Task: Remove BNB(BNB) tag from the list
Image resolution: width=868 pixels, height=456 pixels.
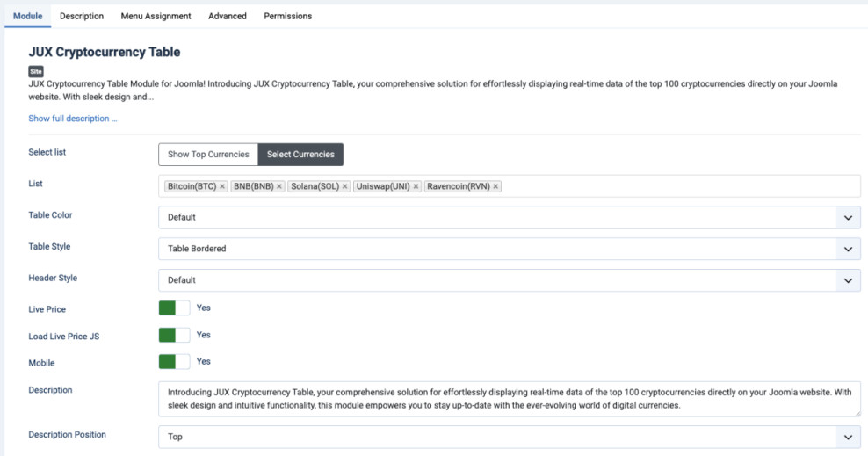Action: click(x=279, y=186)
